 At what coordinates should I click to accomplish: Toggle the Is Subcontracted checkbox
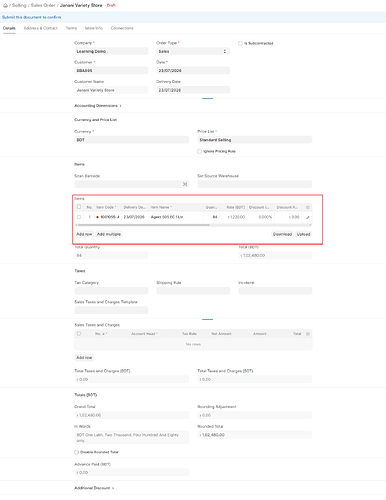point(240,43)
